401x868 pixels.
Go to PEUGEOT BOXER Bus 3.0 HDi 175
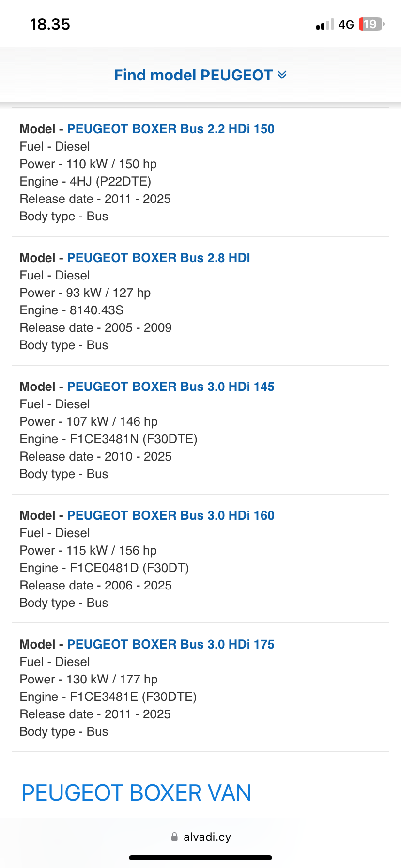pos(170,644)
